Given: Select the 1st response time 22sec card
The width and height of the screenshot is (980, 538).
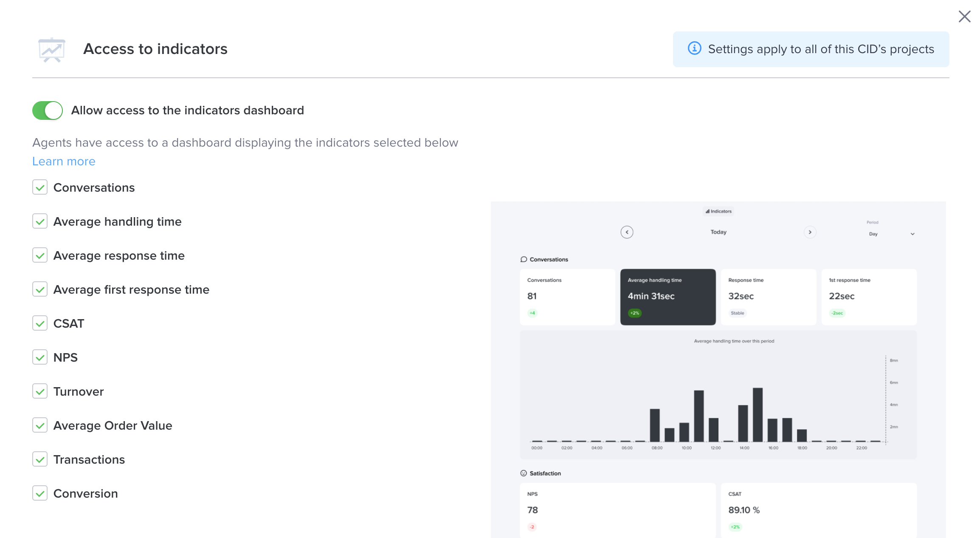Looking at the screenshot, I should (869, 297).
